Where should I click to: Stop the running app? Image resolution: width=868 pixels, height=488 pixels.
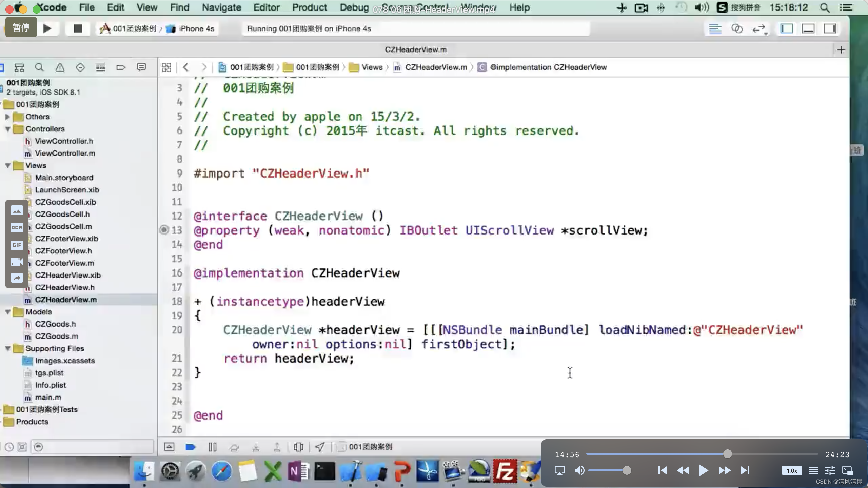78,28
